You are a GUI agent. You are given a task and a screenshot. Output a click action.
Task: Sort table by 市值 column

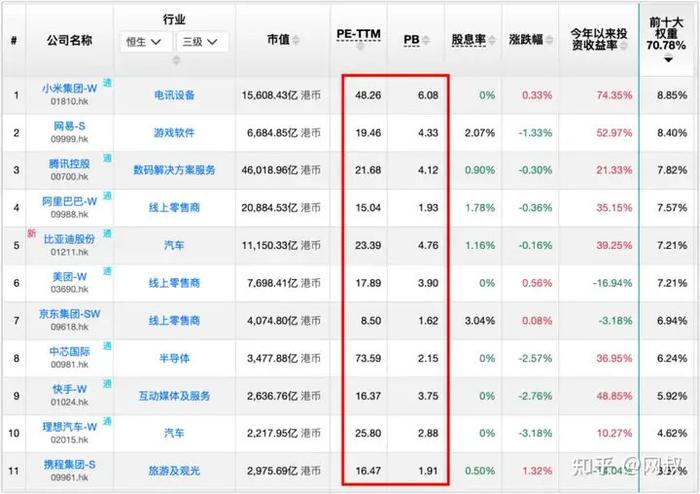[296, 40]
